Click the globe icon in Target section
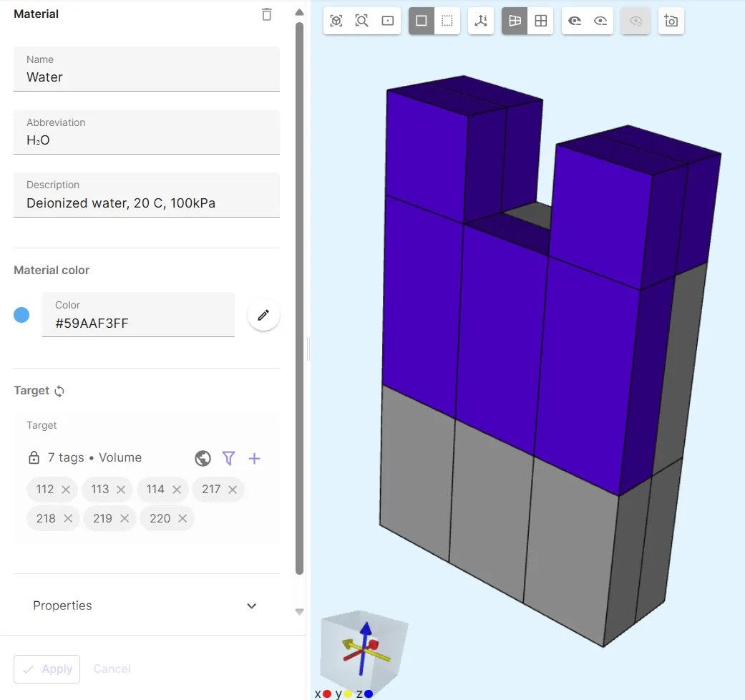Viewport: 745px width, 700px height. point(203,458)
